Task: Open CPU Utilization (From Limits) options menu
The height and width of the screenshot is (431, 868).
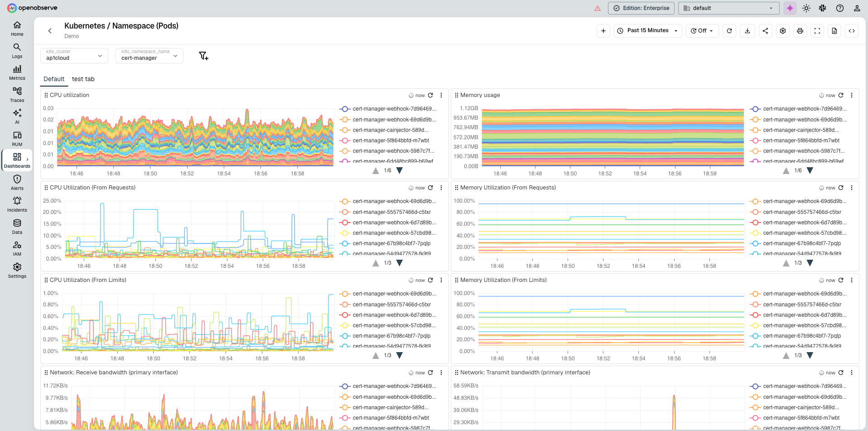Action: [x=441, y=280]
